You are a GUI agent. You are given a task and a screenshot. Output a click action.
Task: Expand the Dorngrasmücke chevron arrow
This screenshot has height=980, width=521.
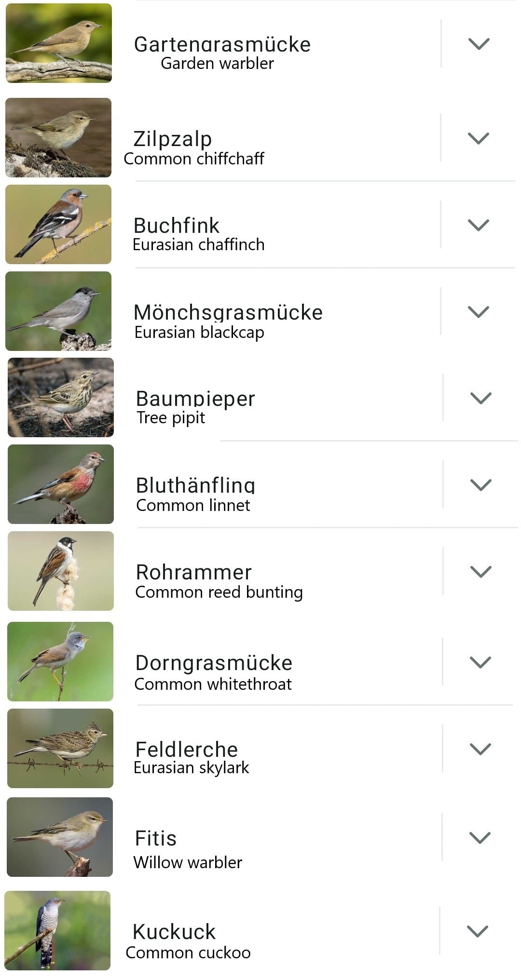(x=480, y=662)
